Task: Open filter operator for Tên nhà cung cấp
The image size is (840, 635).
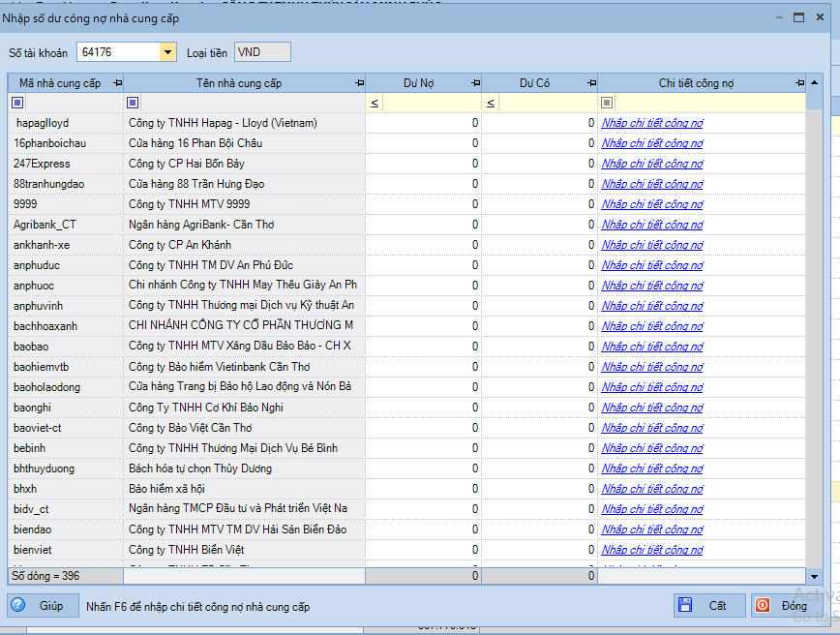Action: click(x=133, y=103)
